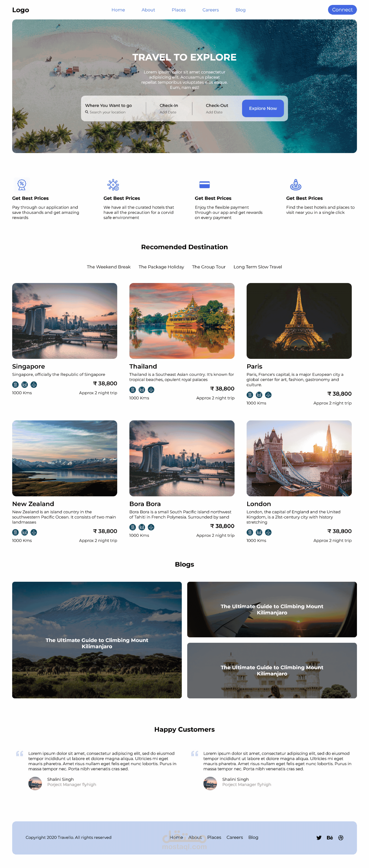Click the location pin map icon

tap(295, 185)
